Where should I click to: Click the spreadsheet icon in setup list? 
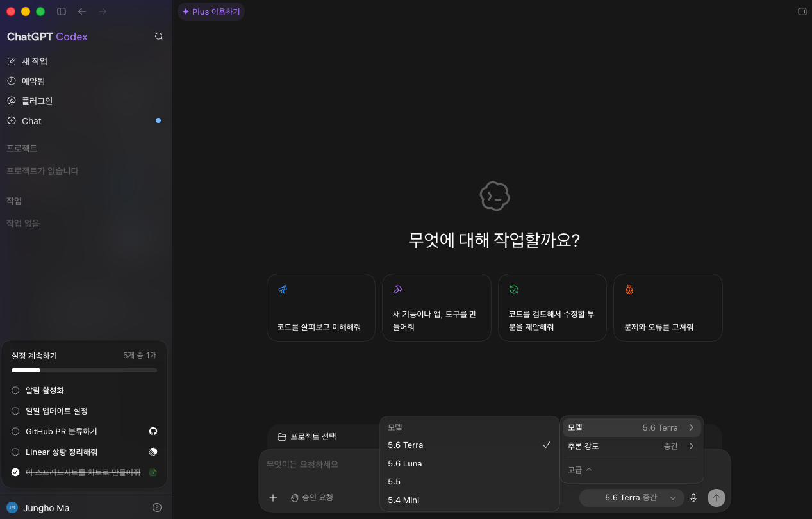point(153,472)
